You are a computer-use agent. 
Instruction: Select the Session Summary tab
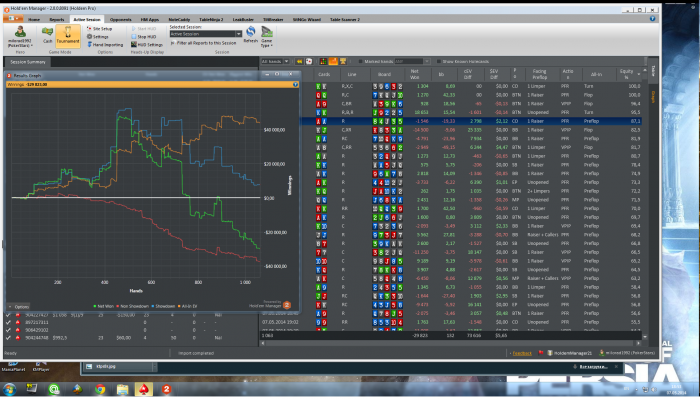[28, 62]
